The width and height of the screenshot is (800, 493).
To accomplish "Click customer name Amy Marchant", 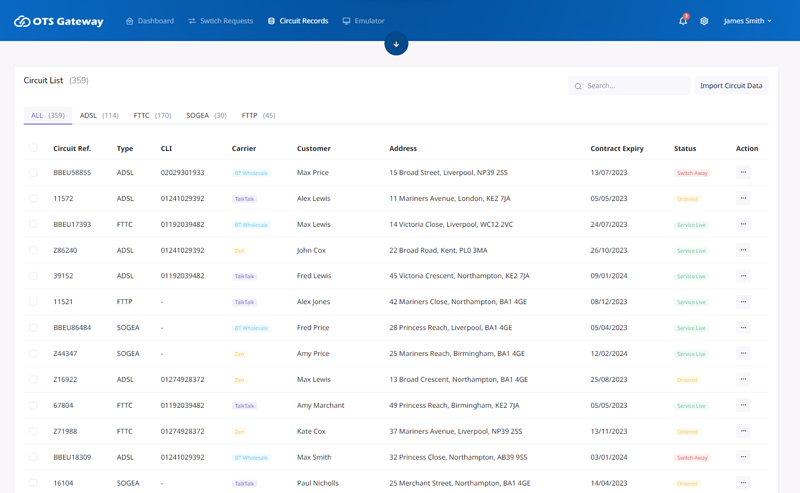I will (x=320, y=405).
